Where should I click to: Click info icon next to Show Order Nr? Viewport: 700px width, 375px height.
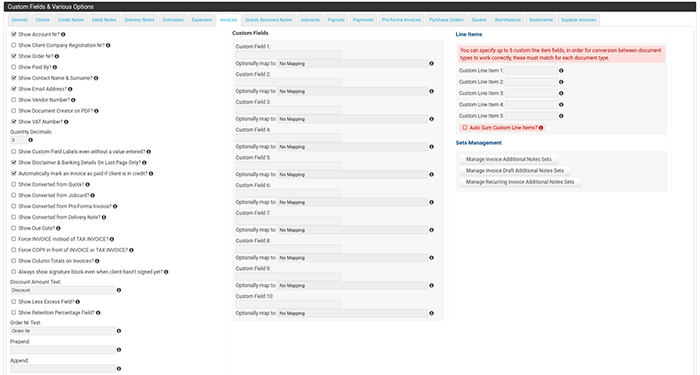pyautogui.click(x=57, y=56)
